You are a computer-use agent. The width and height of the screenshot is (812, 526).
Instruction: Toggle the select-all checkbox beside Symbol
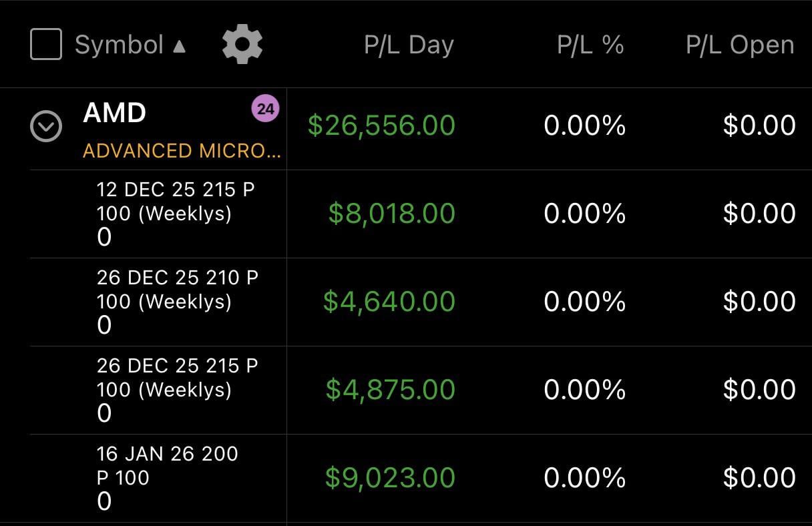(x=46, y=45)
